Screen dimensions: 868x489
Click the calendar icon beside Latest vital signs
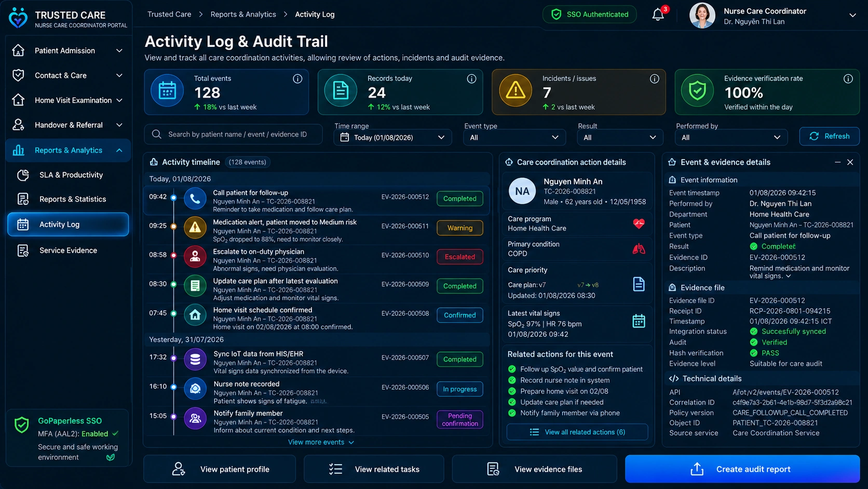point(639,321)
